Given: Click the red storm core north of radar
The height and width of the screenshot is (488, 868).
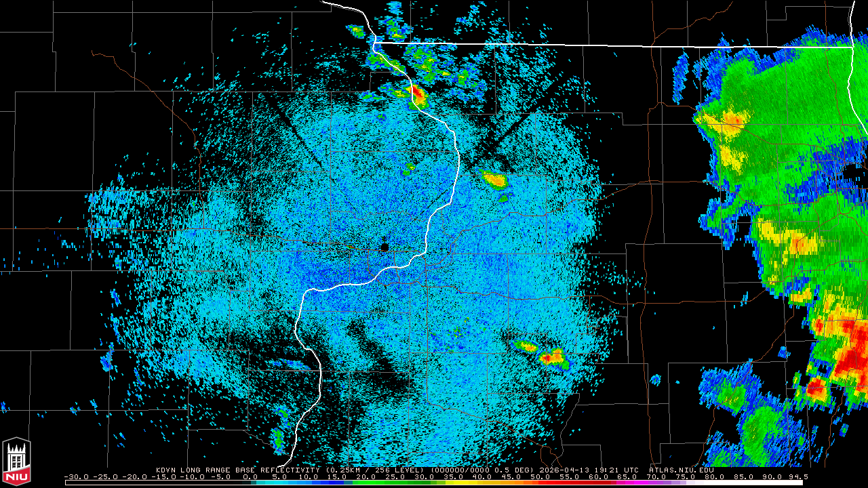Looking at the screenshot, I should coord(417,95).
